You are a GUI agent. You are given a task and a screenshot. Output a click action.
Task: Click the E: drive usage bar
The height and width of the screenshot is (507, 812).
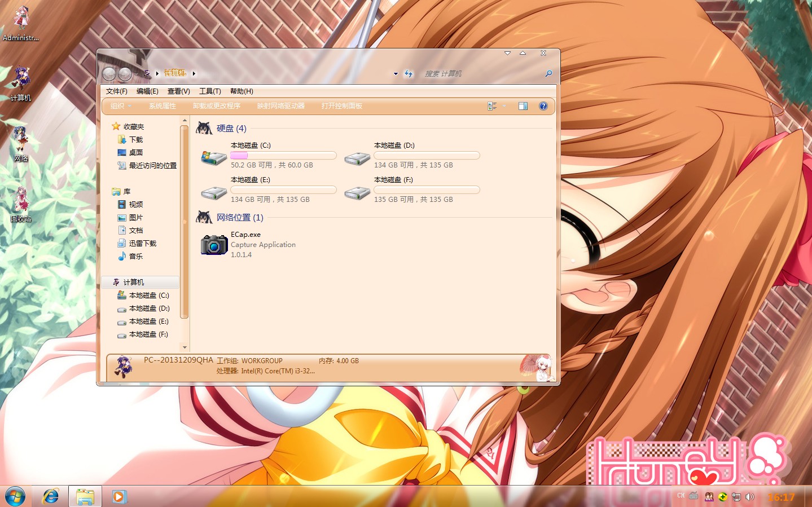tap(283, 189)
